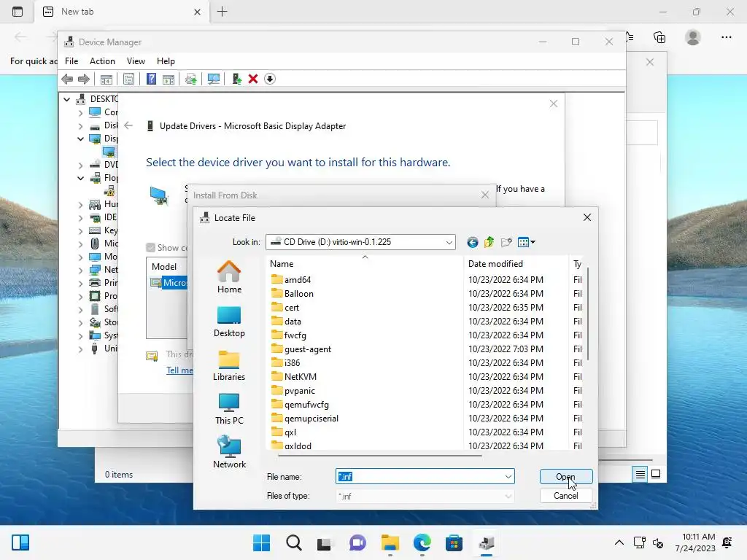Click Up One Level icon in Locate File
This screenshot has height=560, width=747.
(x=489, y=242)
